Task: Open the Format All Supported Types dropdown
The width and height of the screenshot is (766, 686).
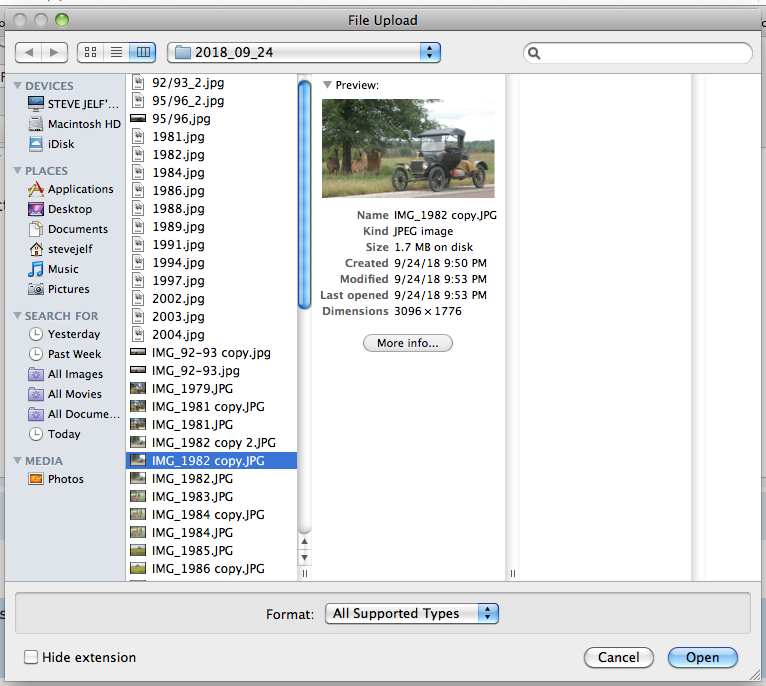Action: point(411,614)
